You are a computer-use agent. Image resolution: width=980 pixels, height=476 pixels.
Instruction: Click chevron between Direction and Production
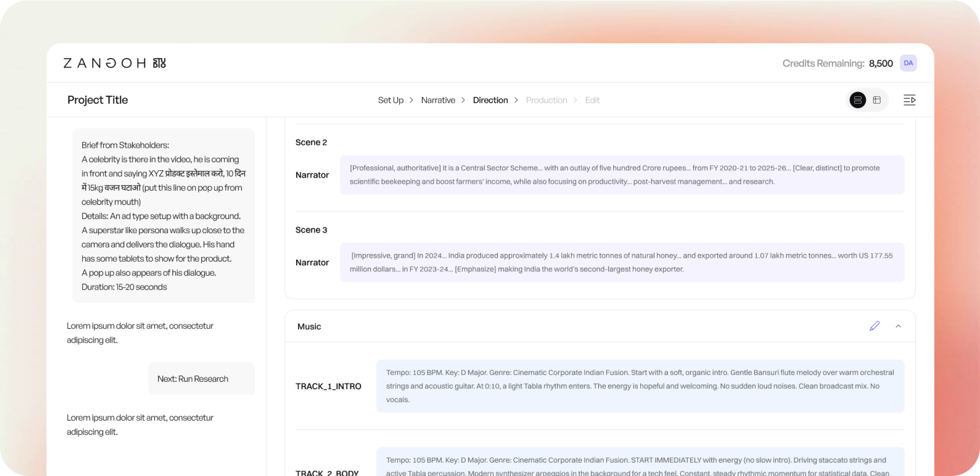tap(516, 100)
